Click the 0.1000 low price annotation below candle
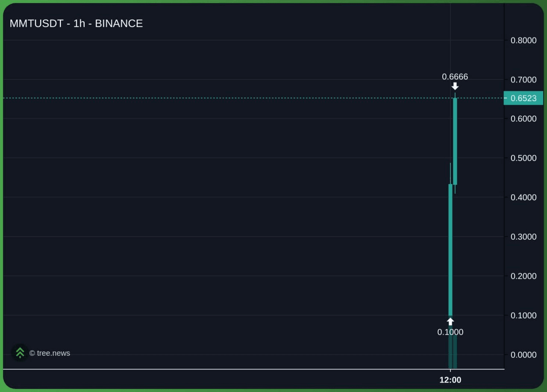The image size is (547, 392). pyautogui.click(x=450, y=332)
